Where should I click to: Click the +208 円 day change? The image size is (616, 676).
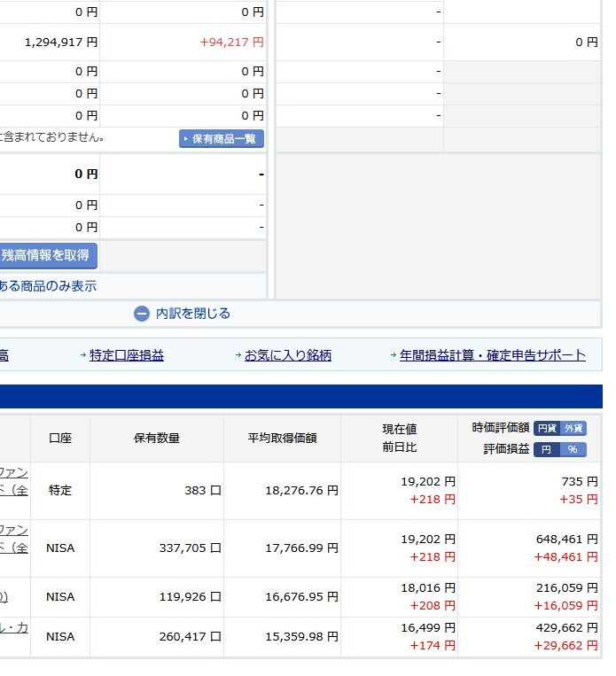(433, 606)
